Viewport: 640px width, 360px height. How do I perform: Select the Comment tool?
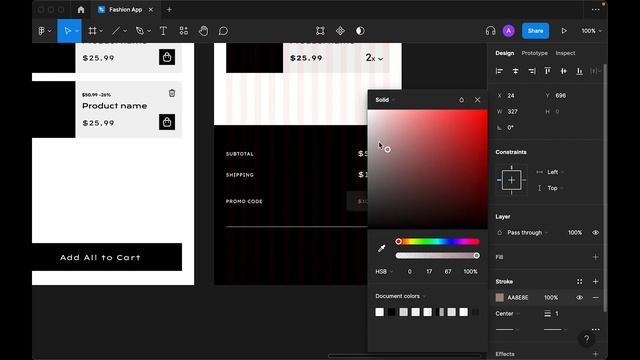223,31
